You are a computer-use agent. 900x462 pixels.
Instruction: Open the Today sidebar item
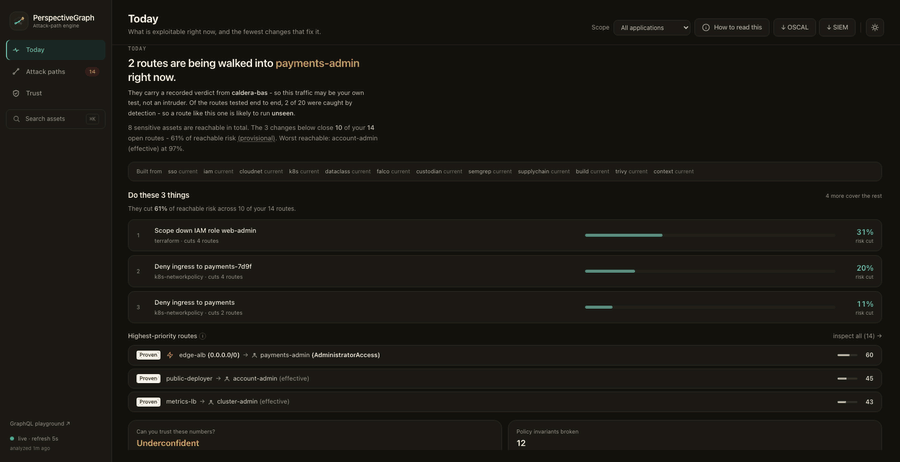[56, 50]
